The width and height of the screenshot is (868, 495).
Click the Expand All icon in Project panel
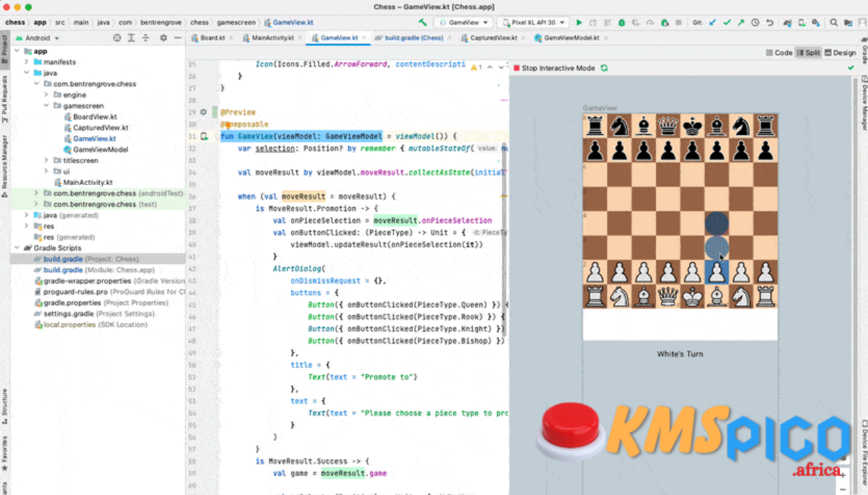(x=132, y=38)
